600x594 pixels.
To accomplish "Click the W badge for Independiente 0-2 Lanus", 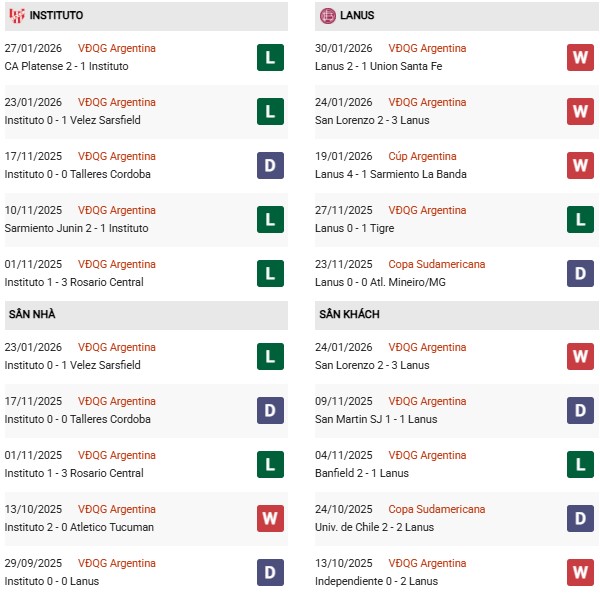I will pyautogui.click(x=580, y=572).
